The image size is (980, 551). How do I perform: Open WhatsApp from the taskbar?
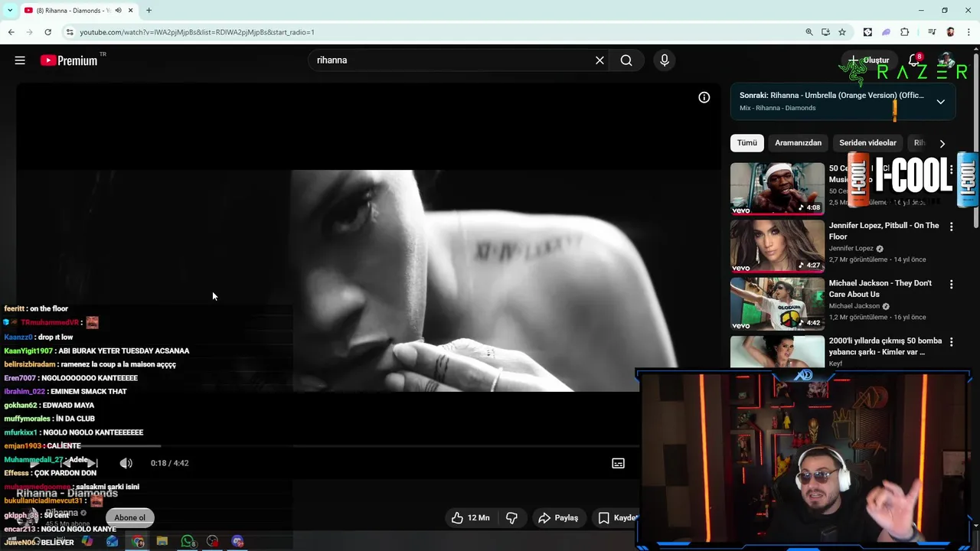(x=188, y=541)
